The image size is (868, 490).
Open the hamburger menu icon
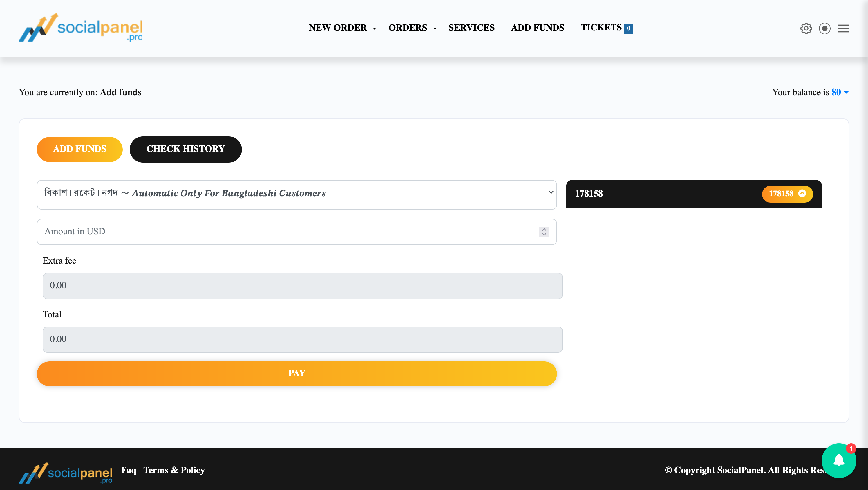tap(843, 28)
